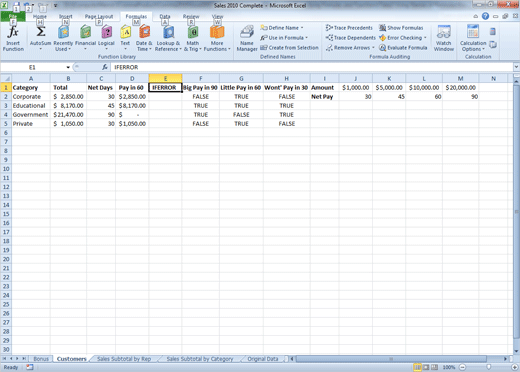Open the Original Data sheet tab
Image resolution: width=520 pixels, height=372 pixels.
pos(263,359)
